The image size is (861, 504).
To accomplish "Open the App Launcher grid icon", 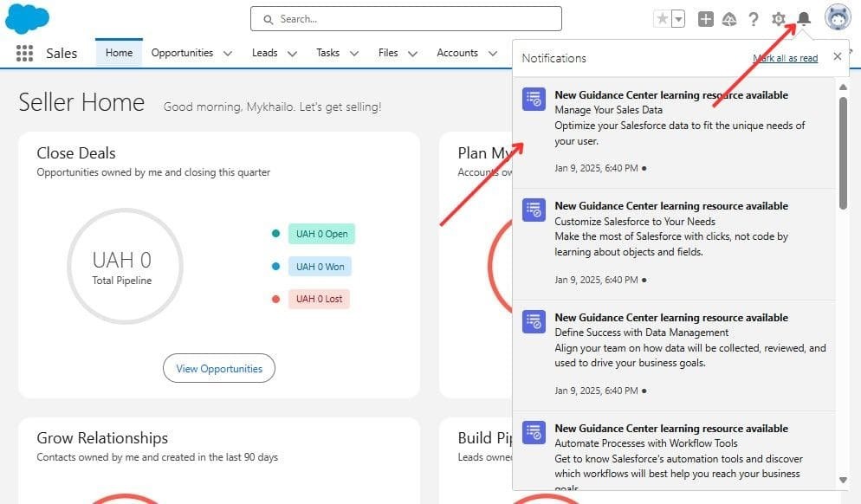I will click(x=25, y=53).
